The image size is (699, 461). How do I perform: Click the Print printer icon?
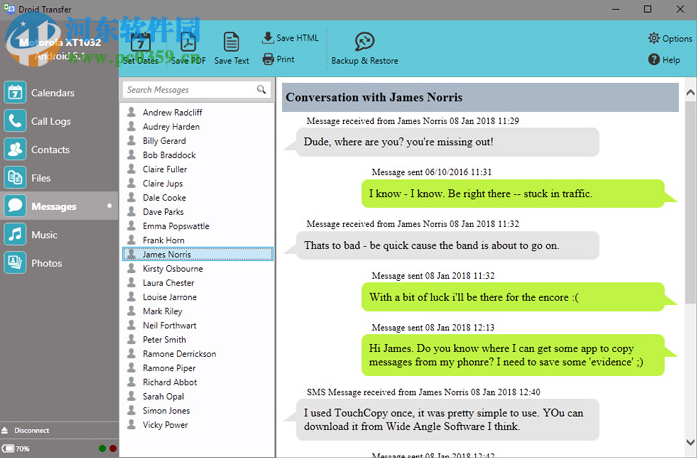pos(268,59)
